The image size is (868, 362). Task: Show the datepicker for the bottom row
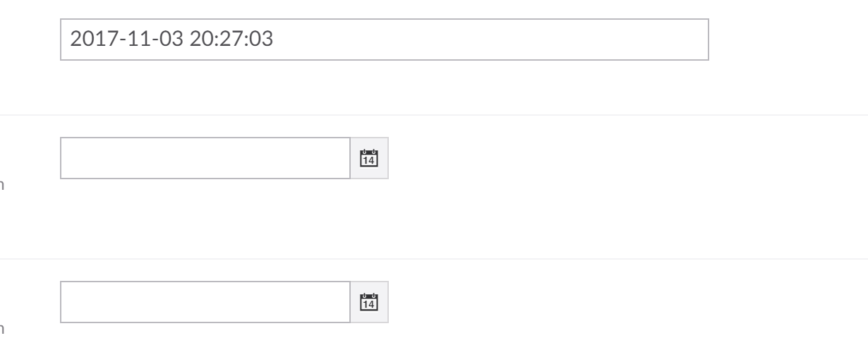[369, 303]
